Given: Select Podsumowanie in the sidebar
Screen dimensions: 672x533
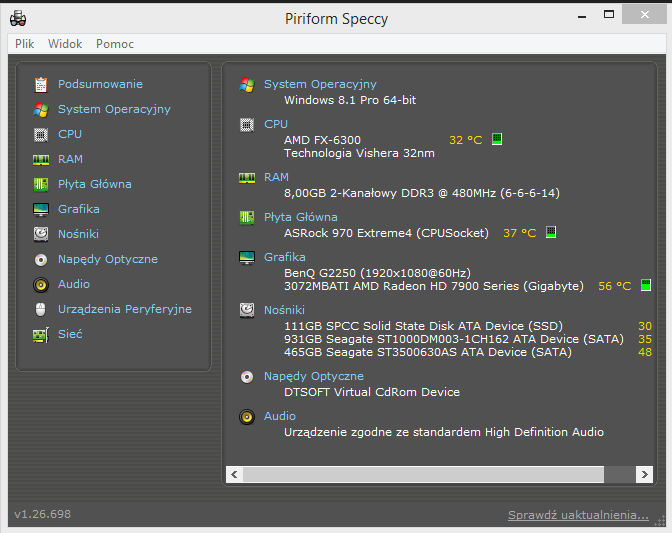Looking at the screenshot, I should click(100, 84).
